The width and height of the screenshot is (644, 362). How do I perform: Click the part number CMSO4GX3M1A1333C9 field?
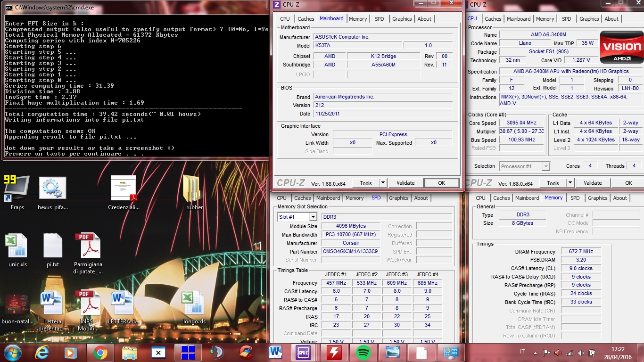click(x=351, y=252)
